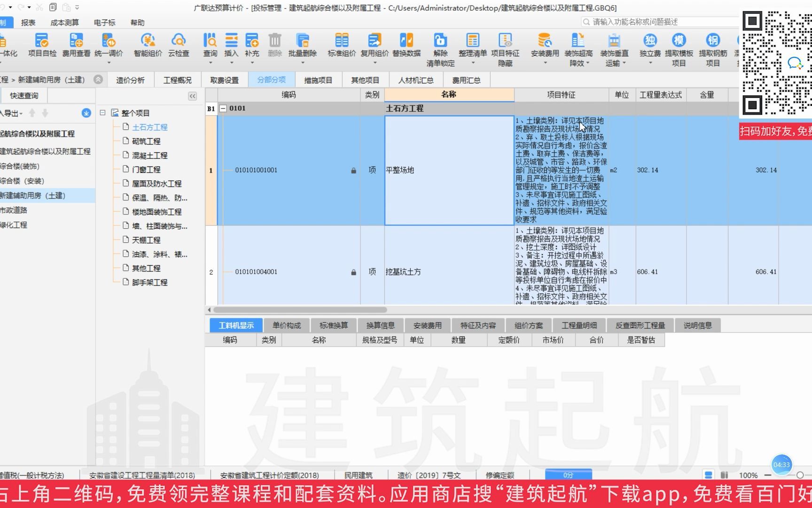Click the 提取模板项目 icon
Screen dimensions: 812x508
pos(679,49)
